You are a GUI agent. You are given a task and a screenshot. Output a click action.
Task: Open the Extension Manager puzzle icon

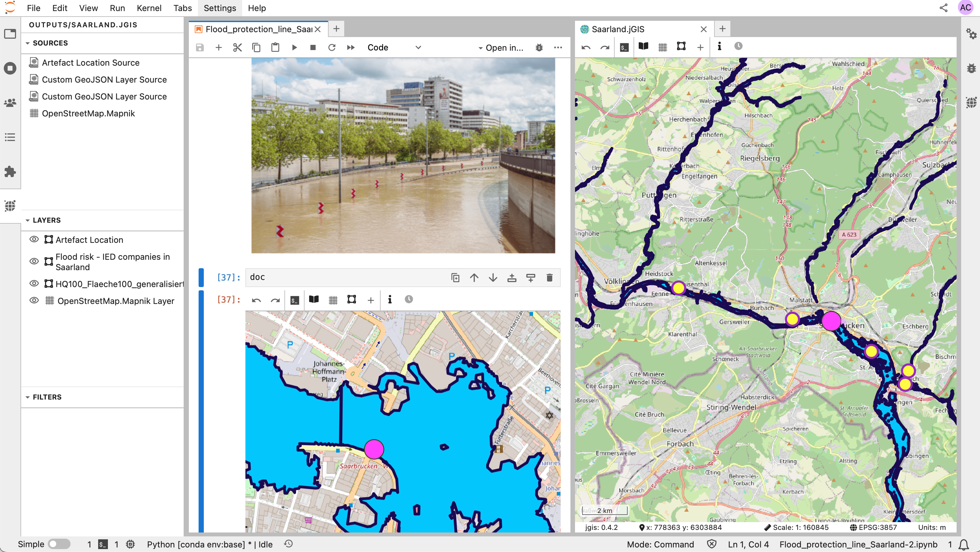coord(10,172)
